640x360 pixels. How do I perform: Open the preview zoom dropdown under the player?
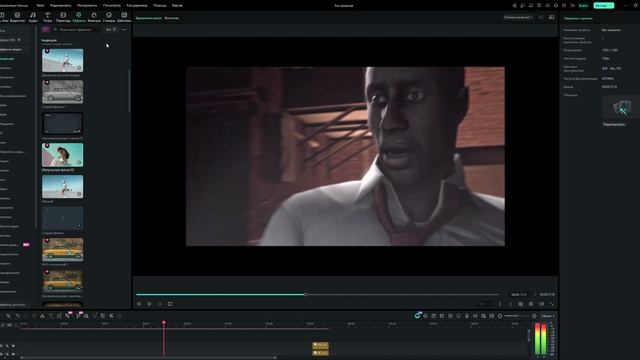484,304
